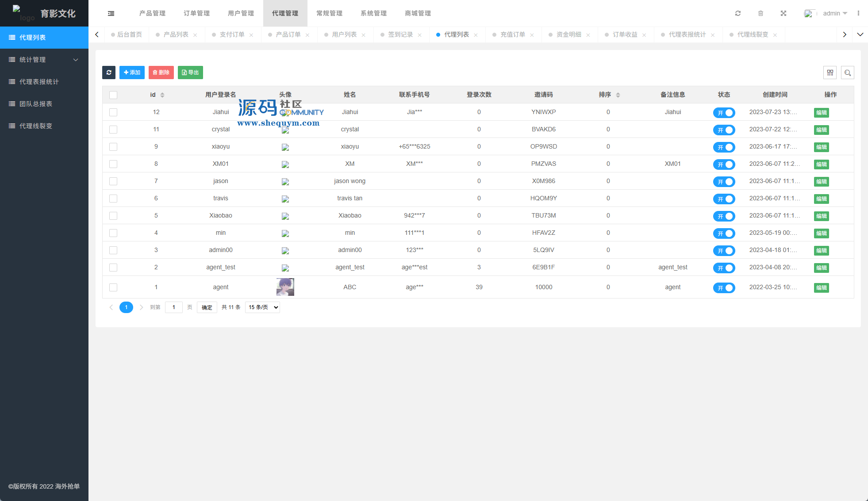Toggle status switch for crystal row
The height and width of the screenshot is (501, 868).
[x=724, y=130]
